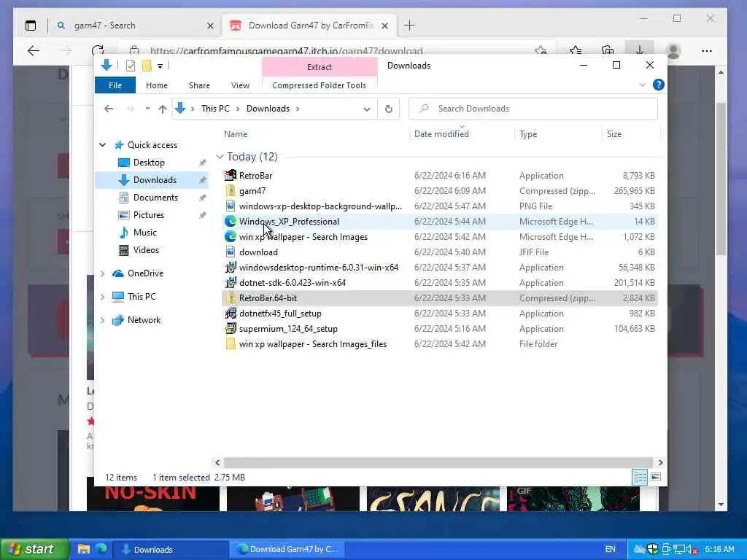Open File Explorer from taskbar icon
Viewport: 747px width, 560px height.
point(84,549)
